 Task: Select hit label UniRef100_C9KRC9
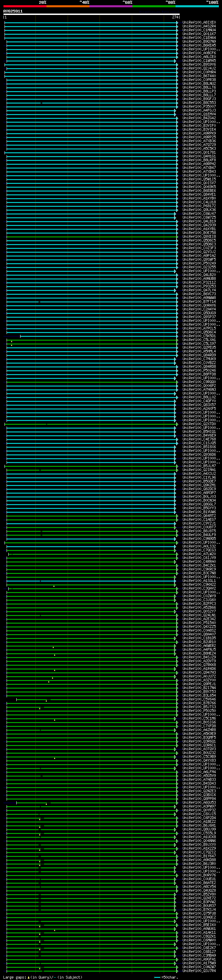[199, 569]
